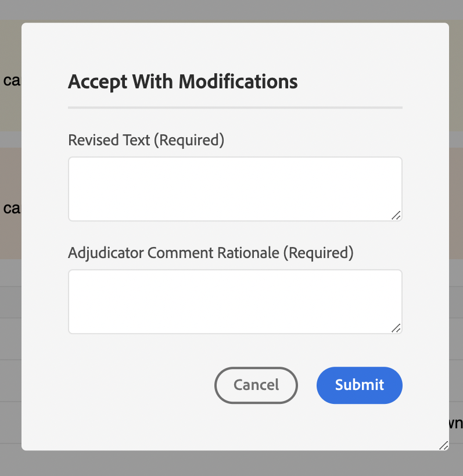Click the dimmed overlay strip below the dialog
Screen dimensions: 463x476
coord(232,463)
